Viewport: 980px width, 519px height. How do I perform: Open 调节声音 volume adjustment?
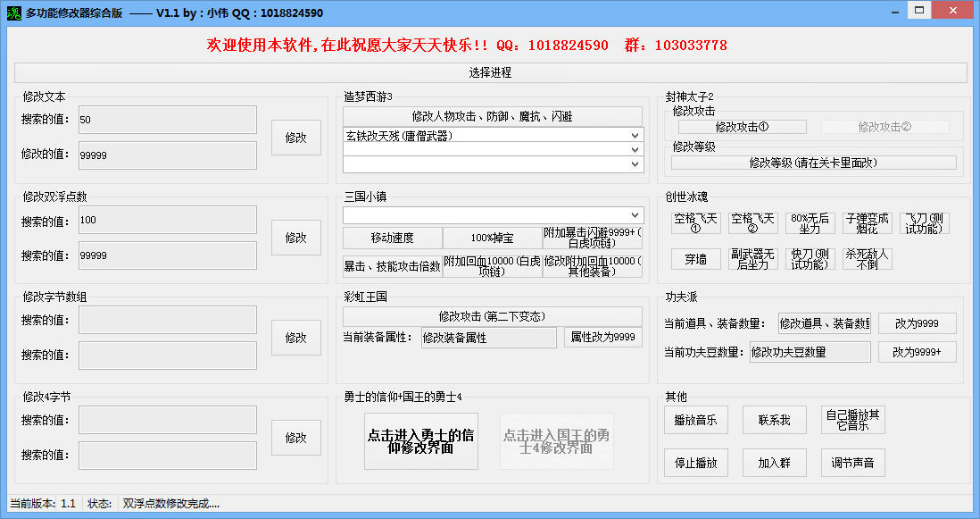852,463
